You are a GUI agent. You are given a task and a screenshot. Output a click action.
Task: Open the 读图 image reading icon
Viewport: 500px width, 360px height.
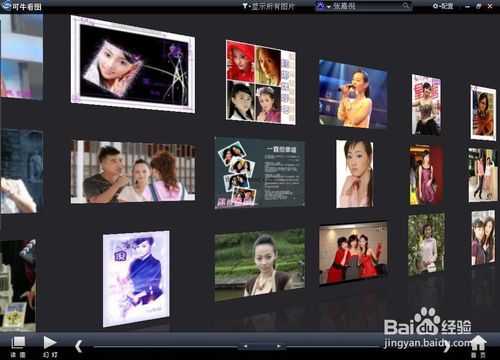(x=18, y=347)
